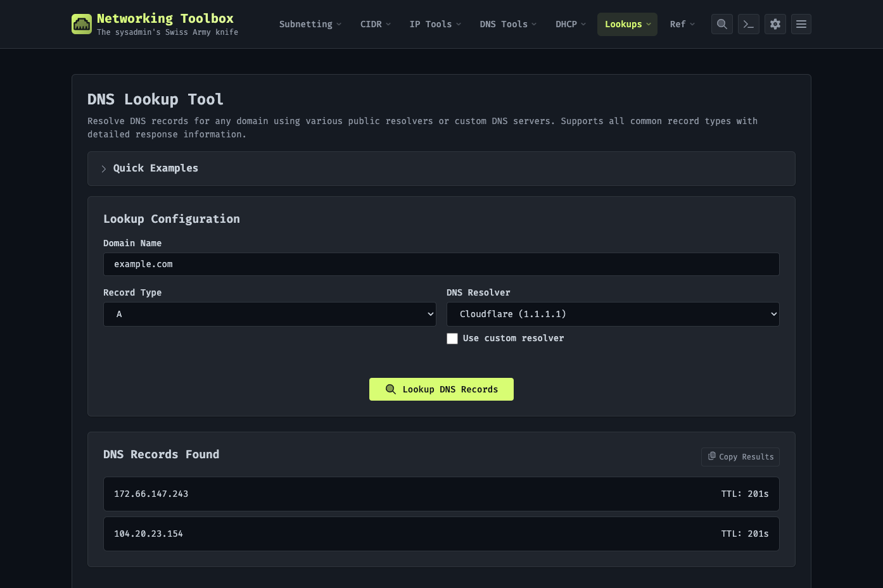
Task: Click the Networking Toolbox logo icon
Action: click(x=82, y=24)
